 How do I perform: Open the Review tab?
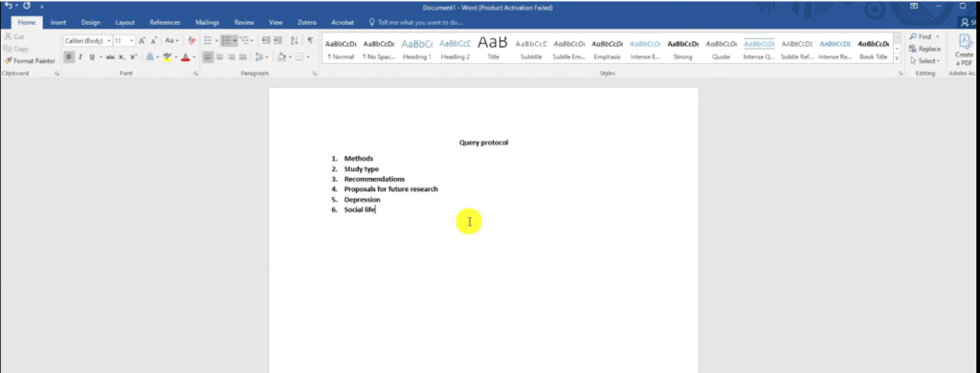[x=244, y=23]
